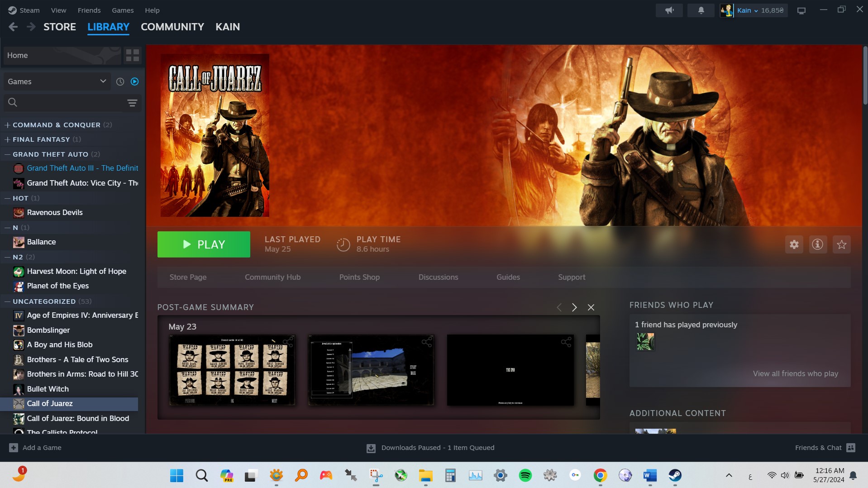Open the Games menu
This screenshot has height=488, width=868.
[123, 10]
